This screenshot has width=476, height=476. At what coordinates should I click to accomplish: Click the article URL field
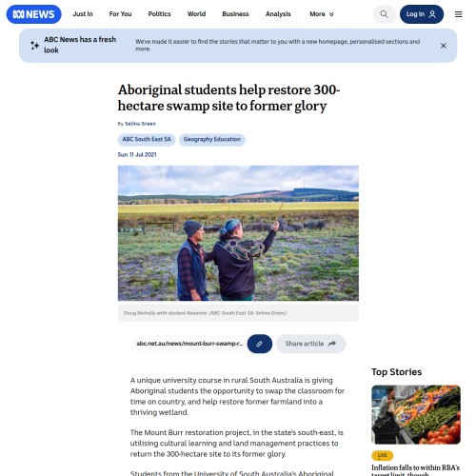pyautogui.click(x=189, y=344)
